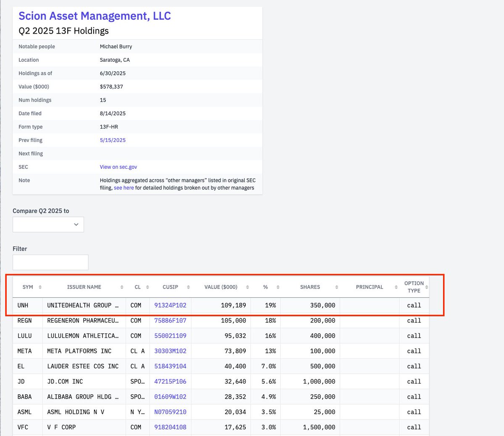Click Holdings as of date 6/30/2025
504x436 pixels.
(113, 73)
